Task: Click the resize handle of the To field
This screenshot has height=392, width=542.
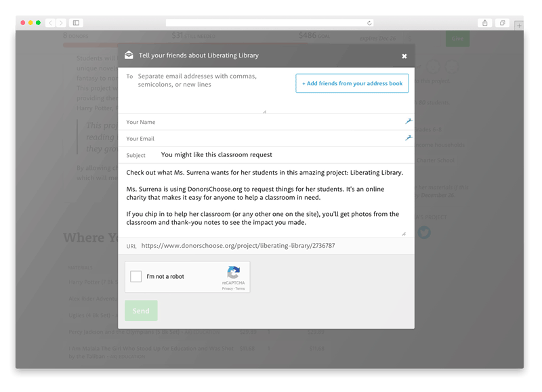Action: (x=264, y=112)
